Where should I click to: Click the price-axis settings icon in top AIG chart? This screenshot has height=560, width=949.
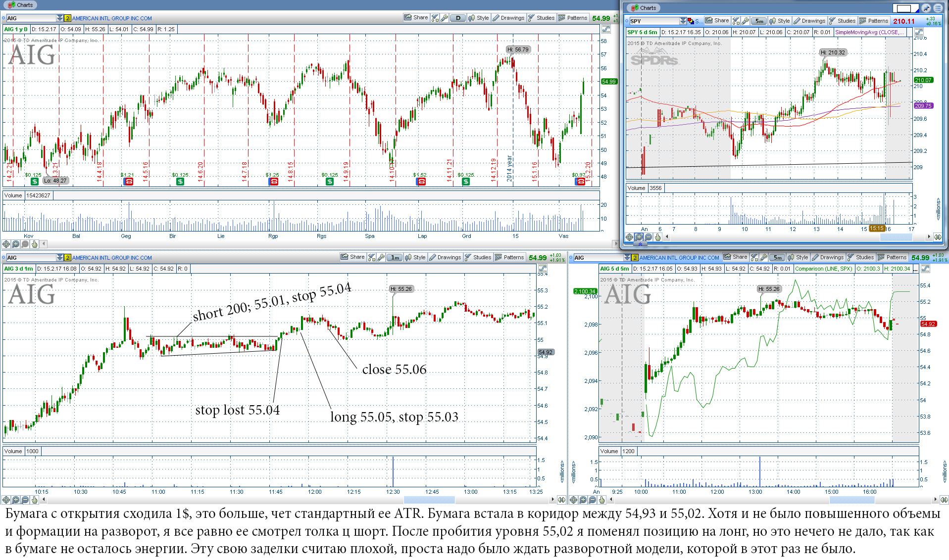606,29
